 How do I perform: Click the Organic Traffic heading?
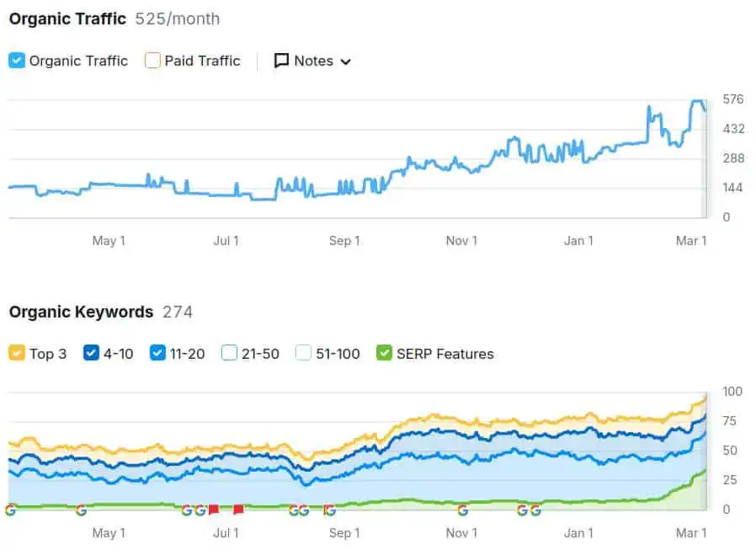[x=67, y=19]
